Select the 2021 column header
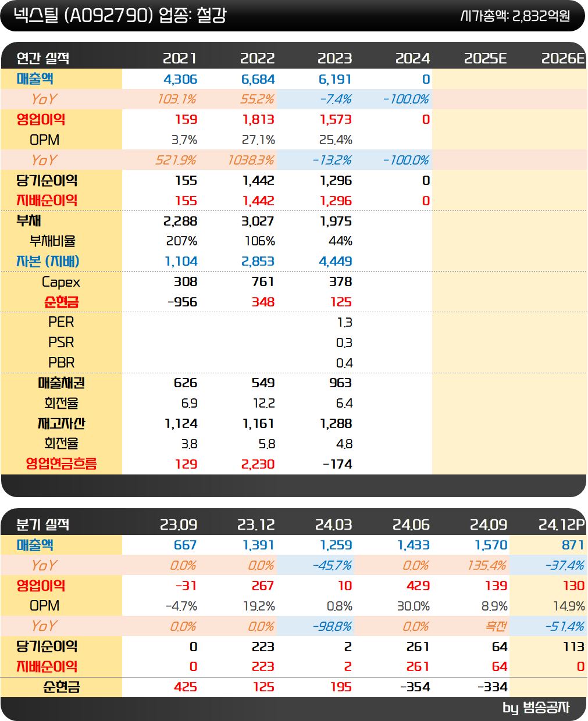Screen dimensions: 588x721 point(180,58)
